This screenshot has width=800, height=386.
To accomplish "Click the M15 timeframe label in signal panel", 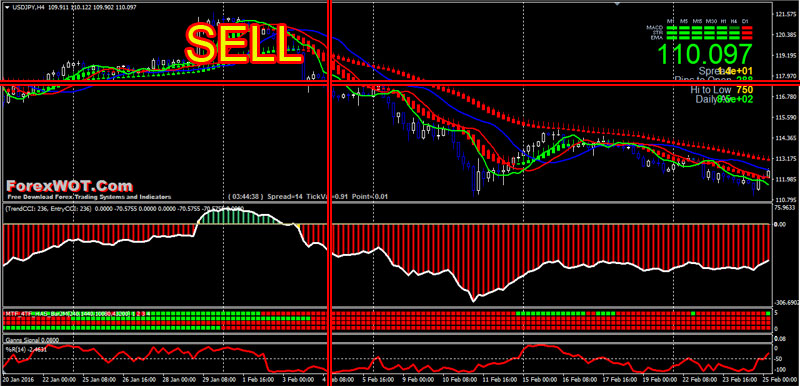I will tap(697, 21).
